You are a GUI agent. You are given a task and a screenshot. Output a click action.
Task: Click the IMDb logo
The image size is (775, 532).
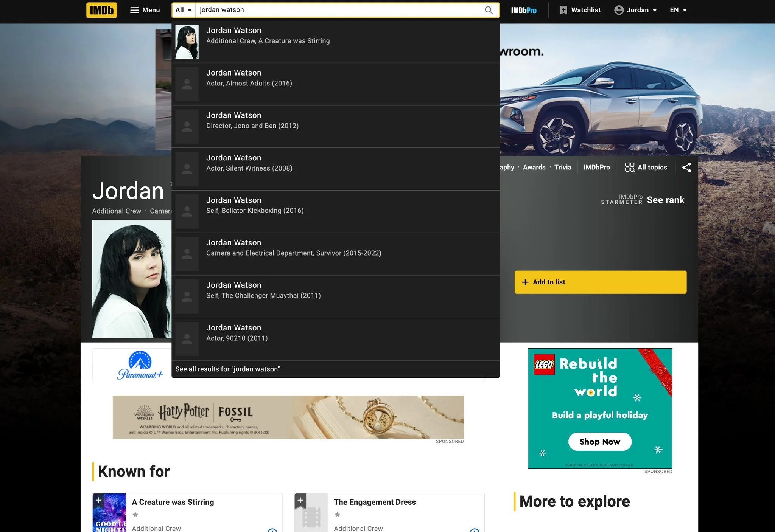pos(101,10)
